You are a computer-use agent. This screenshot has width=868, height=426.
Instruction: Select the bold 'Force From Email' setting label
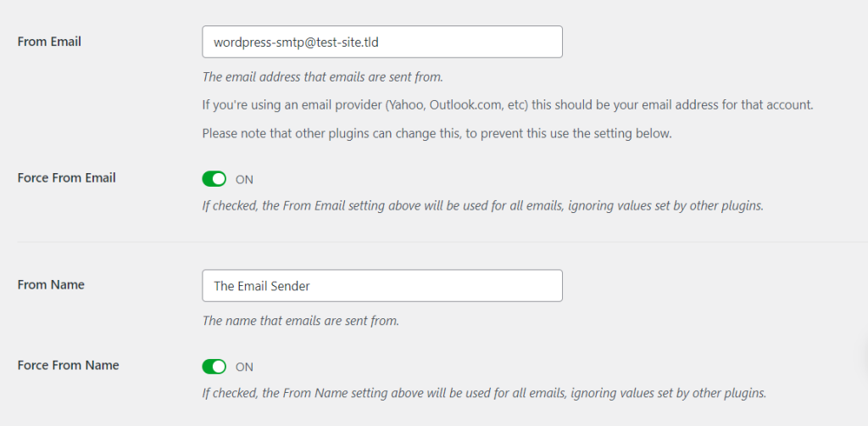66,178
